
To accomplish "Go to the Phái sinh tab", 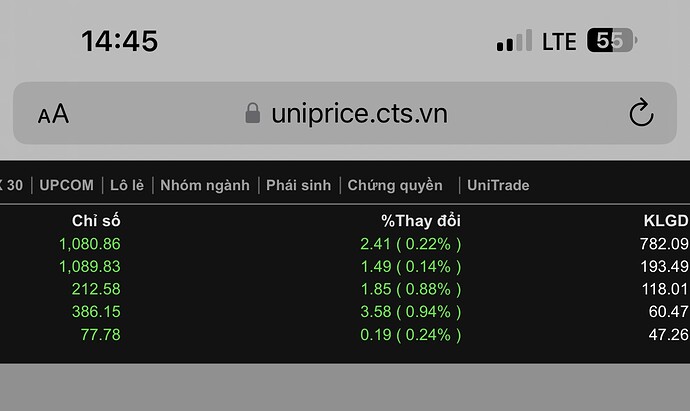I will pyautogui.click(x=299, y=185).
